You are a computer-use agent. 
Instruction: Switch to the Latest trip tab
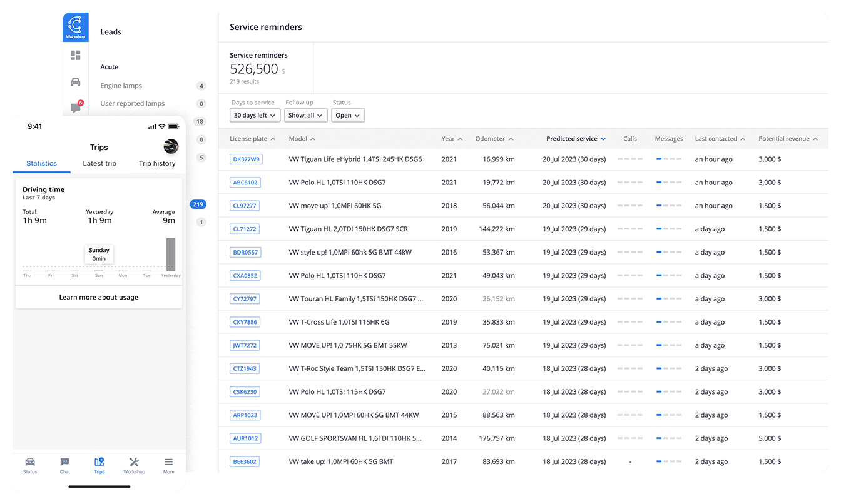(99, 164)
